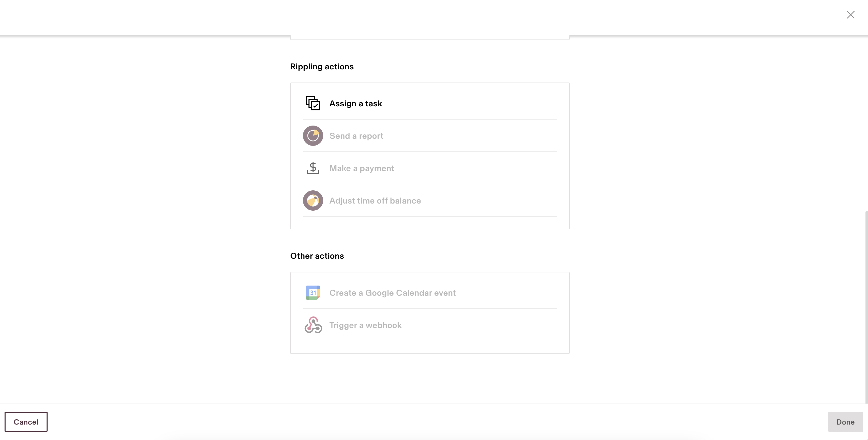Pick Adjust time off balance

click(430, 201)
